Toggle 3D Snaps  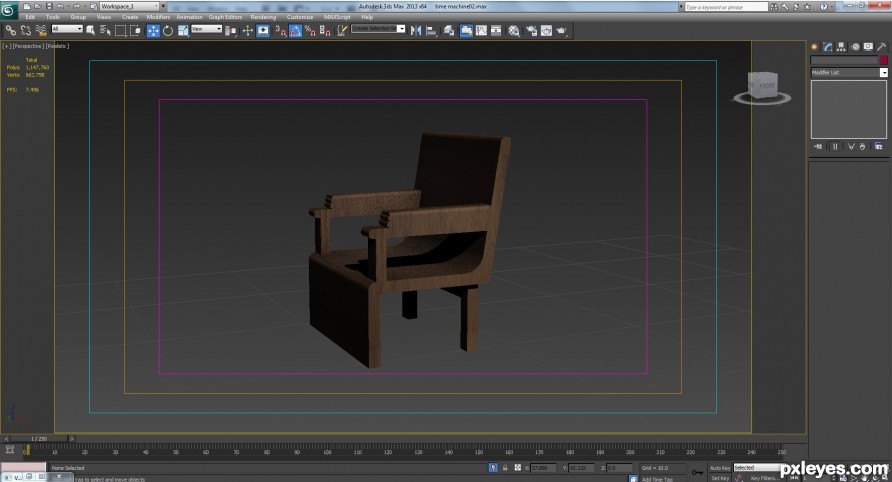[x=280, y=31]
